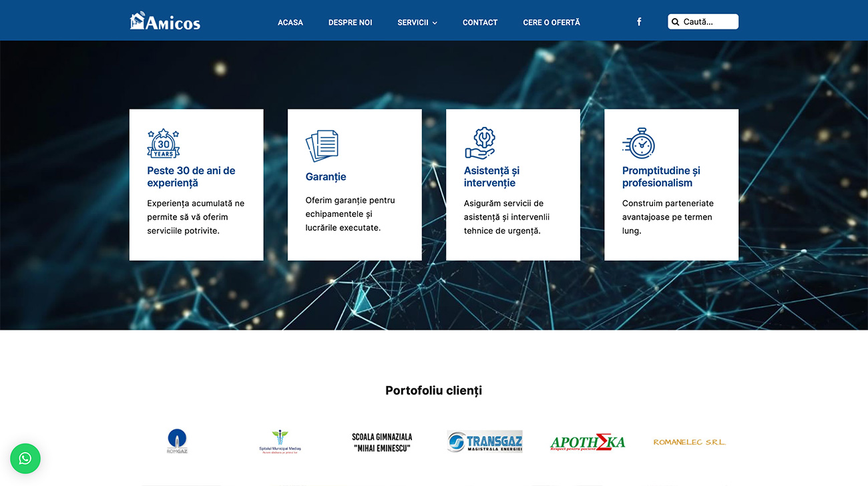Navigate to the Contact page

point(480,23)
